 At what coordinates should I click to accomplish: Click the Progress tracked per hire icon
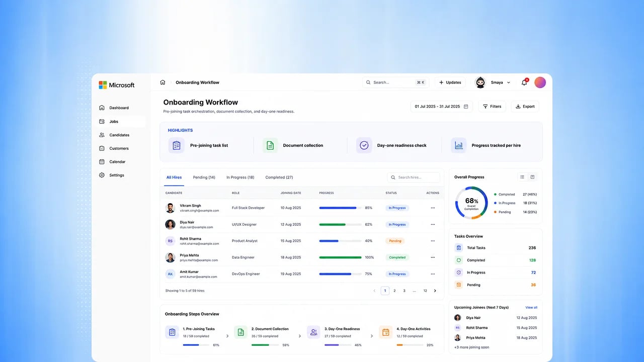tap(458, 145)
